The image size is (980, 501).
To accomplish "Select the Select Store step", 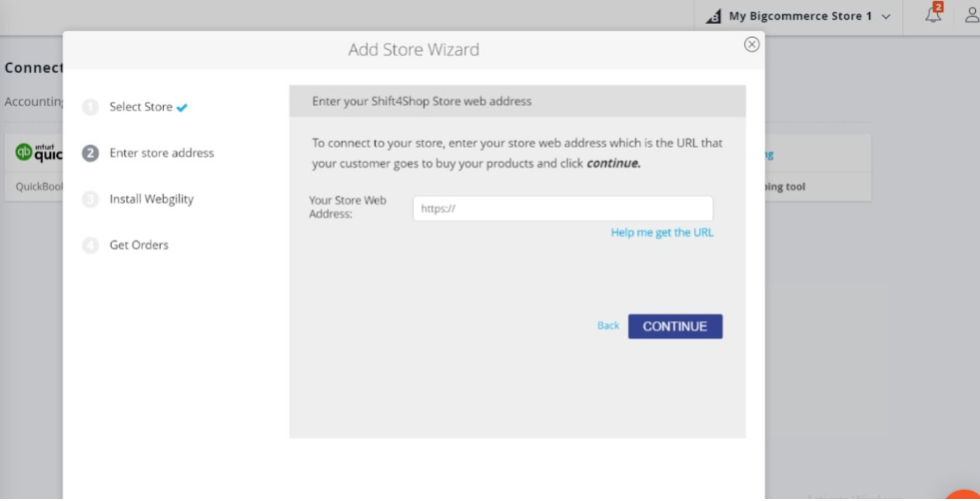I will coord(141,107).
